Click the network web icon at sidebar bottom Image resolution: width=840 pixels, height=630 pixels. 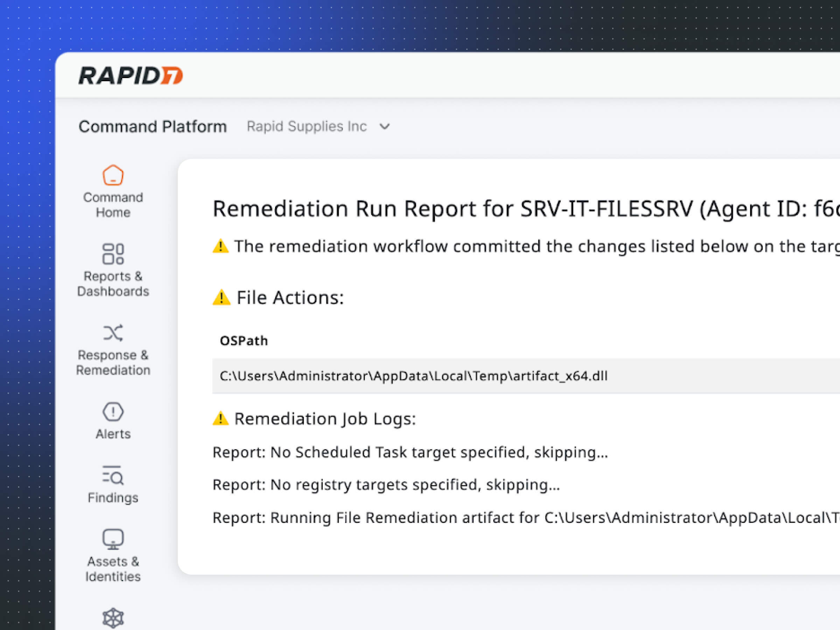[x=113, y=618]
